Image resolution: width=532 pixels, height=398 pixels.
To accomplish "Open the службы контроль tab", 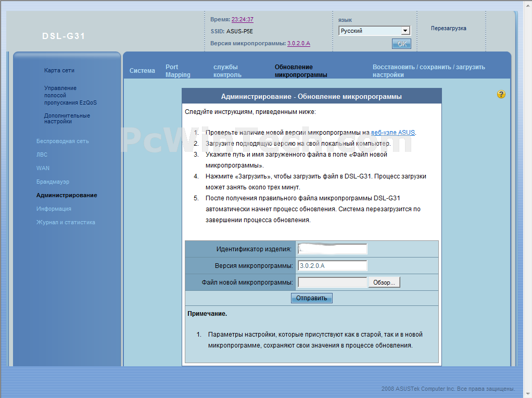I will (x=227, y=71).
